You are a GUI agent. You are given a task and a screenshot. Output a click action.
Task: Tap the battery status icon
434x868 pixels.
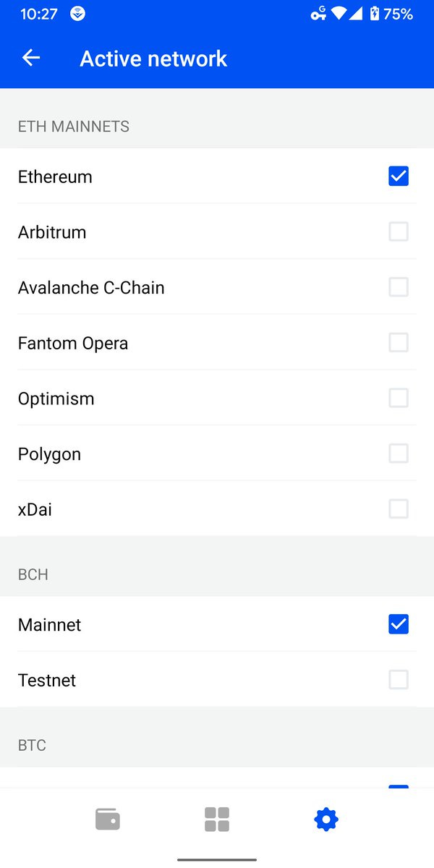374,14
